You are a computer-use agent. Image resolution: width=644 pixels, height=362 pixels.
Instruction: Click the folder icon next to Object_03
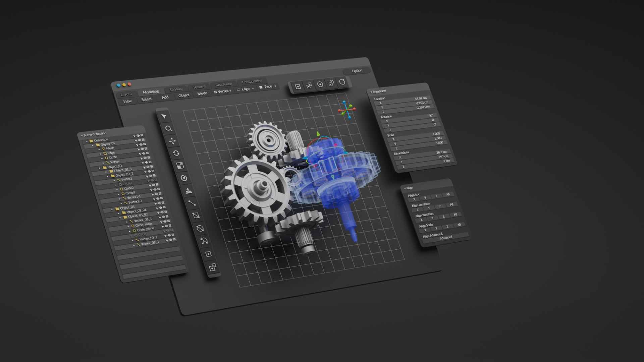[x=117, y=209]
